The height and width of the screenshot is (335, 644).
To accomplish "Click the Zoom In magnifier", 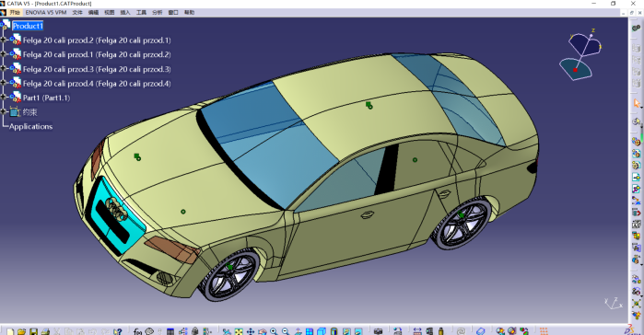I will coord(274,331).
